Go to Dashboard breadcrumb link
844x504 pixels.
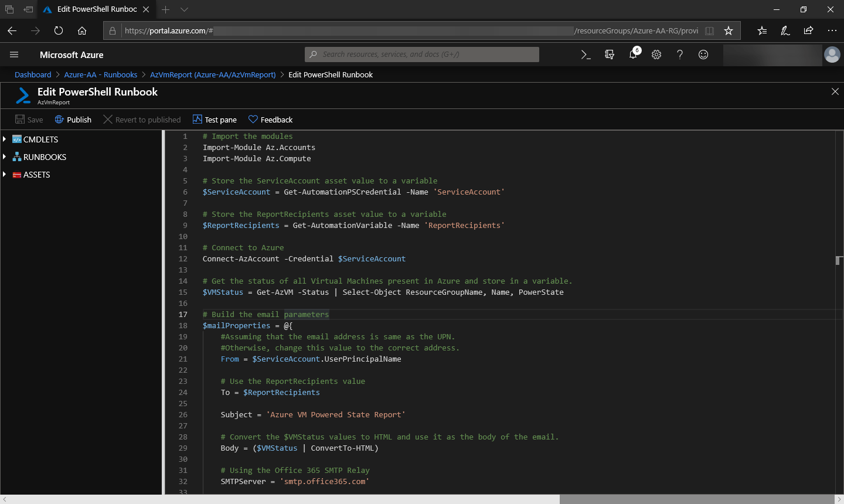click(33, 74)
